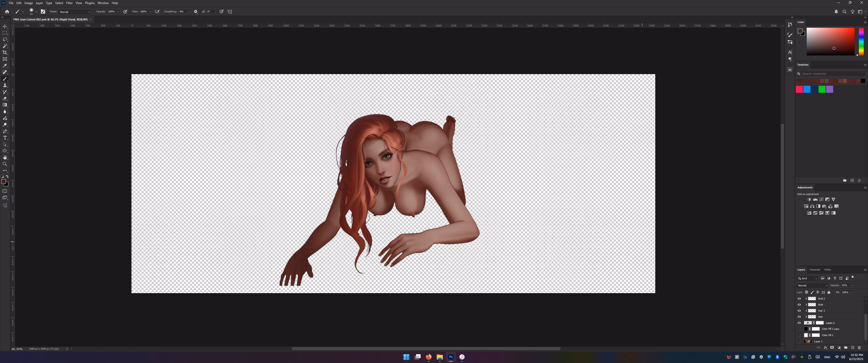
Task: Expand the layer Opacity 62% dropdown arrow
Action: (852, 285)
